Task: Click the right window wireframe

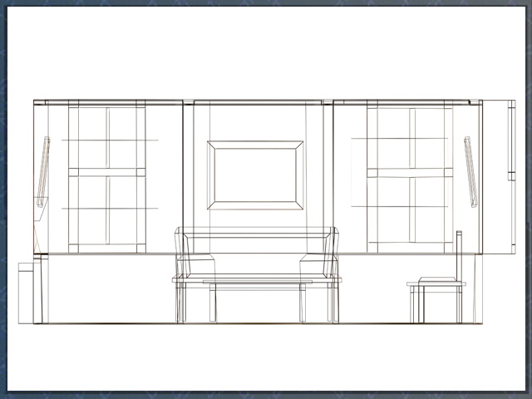Action: (x=410, y=176)
